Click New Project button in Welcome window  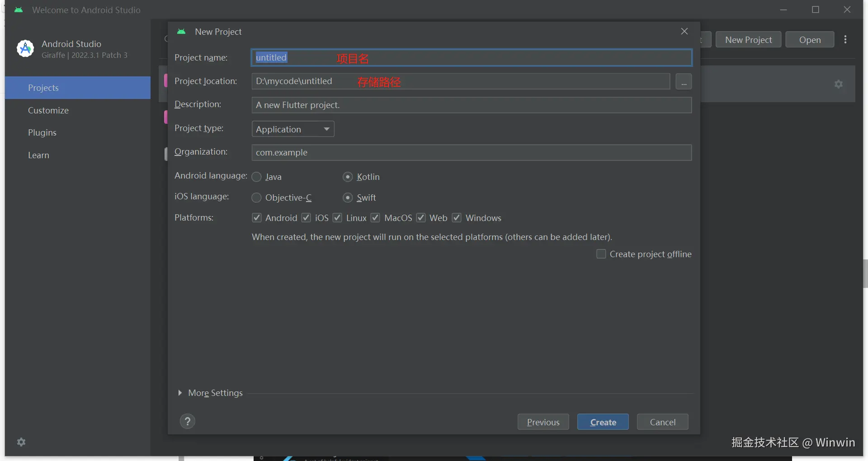[x=749, y=40]
